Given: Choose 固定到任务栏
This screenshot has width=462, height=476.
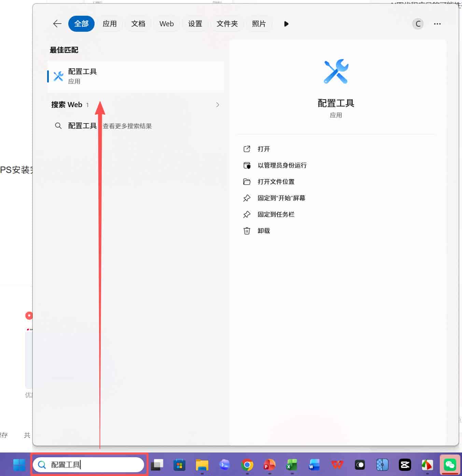Looking at the screenshot, I should (x=276, y=215).
